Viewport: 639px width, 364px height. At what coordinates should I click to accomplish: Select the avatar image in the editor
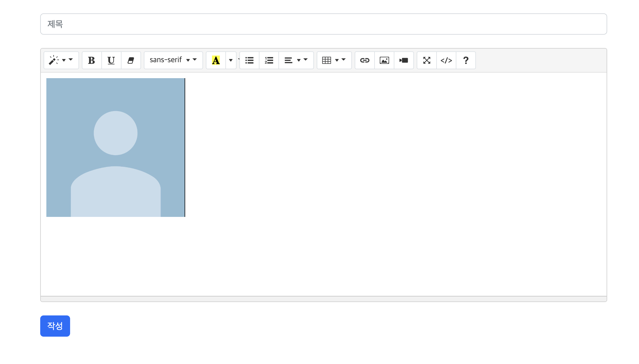pyautogui.click(x=116, y=147)
